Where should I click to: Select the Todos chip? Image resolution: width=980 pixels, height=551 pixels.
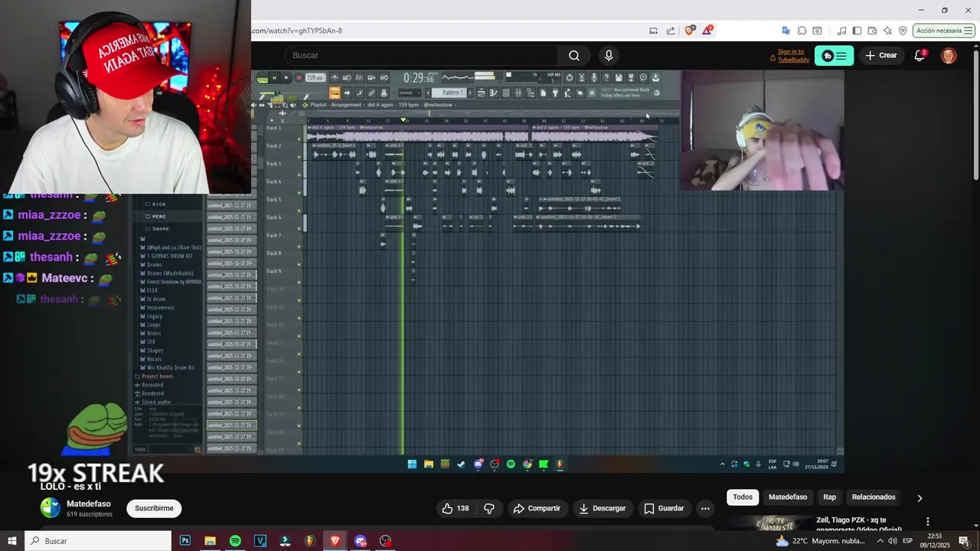(x=743, y=497)
